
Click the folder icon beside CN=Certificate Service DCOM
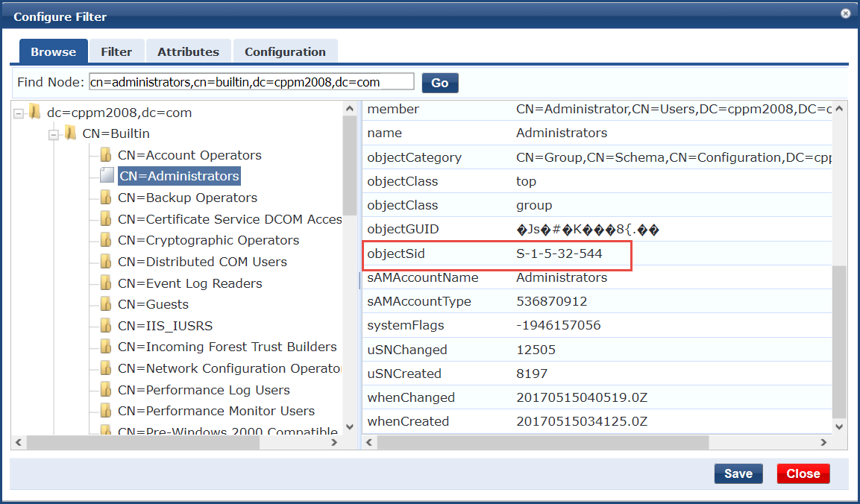(106, 218)
